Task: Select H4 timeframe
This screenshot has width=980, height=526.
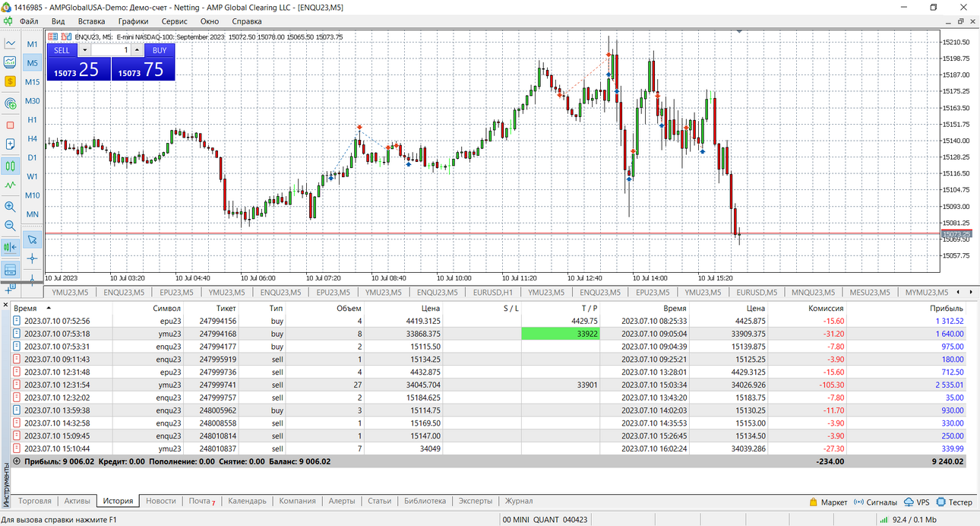Action: [32, 139]
